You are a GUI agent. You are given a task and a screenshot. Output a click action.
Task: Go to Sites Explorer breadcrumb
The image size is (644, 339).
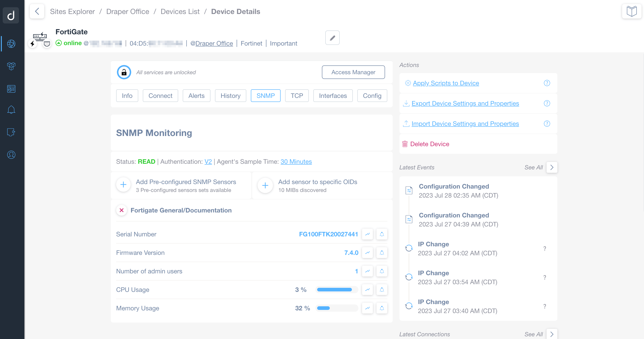click(x=72, y=12)
